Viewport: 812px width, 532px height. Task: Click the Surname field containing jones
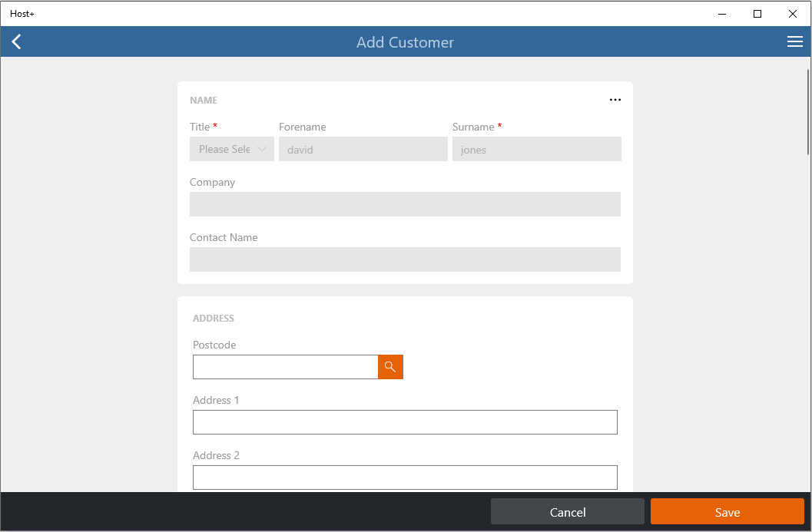tap(536, 149)
